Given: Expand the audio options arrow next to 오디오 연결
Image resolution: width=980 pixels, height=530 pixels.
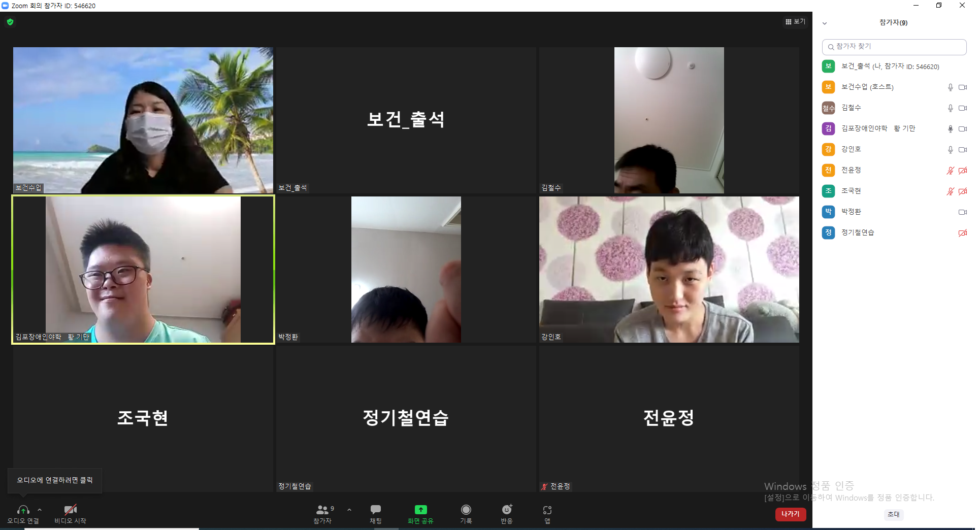Looking at the screenshot, I should (40, 510).
